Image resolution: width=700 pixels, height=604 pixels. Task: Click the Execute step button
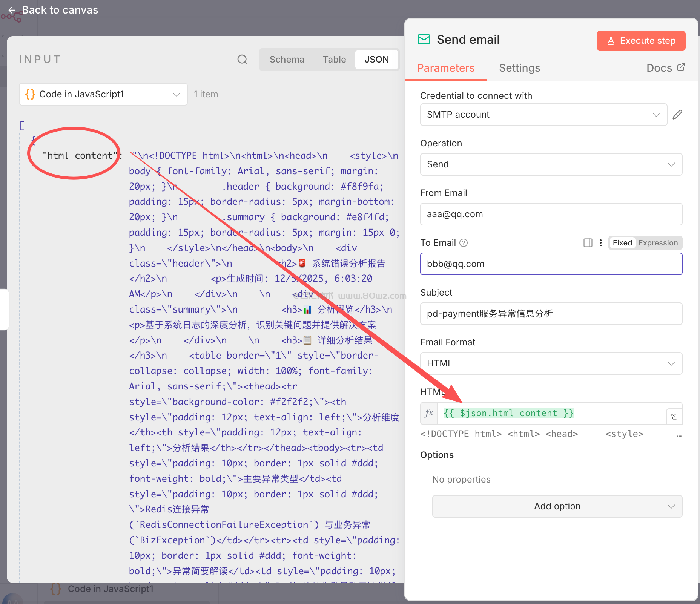[641, 41]
